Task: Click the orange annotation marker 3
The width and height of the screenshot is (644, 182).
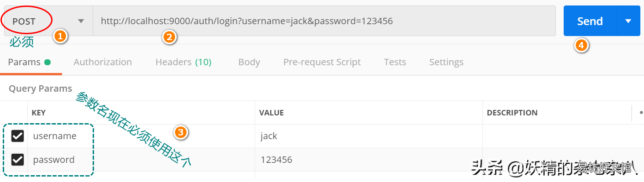Action: click(181, 133)
